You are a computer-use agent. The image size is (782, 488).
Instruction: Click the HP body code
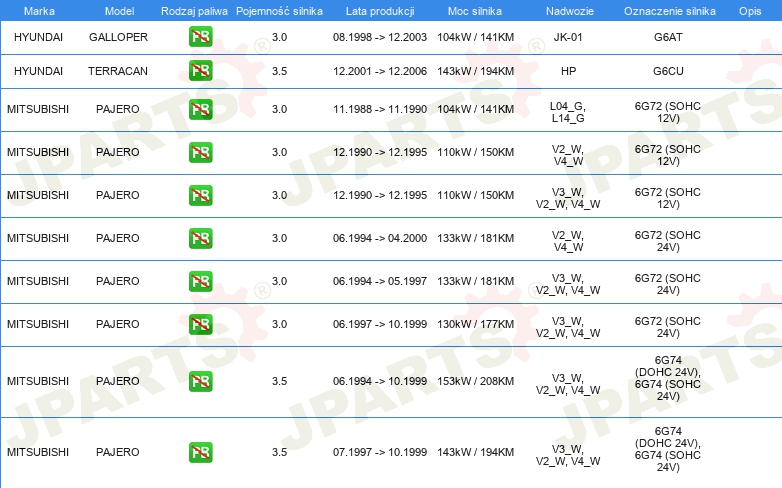(568, 71)
